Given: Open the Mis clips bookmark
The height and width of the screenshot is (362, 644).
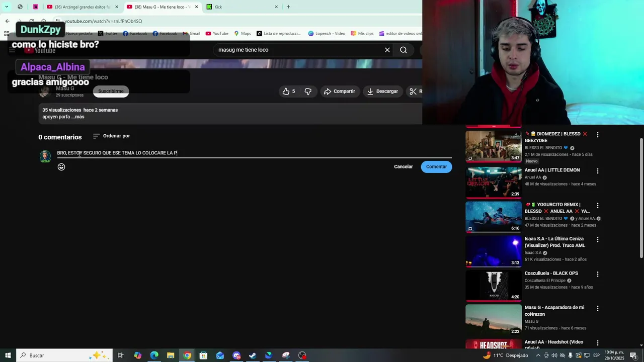Looking at the screenshot, I should pos(362,34).
